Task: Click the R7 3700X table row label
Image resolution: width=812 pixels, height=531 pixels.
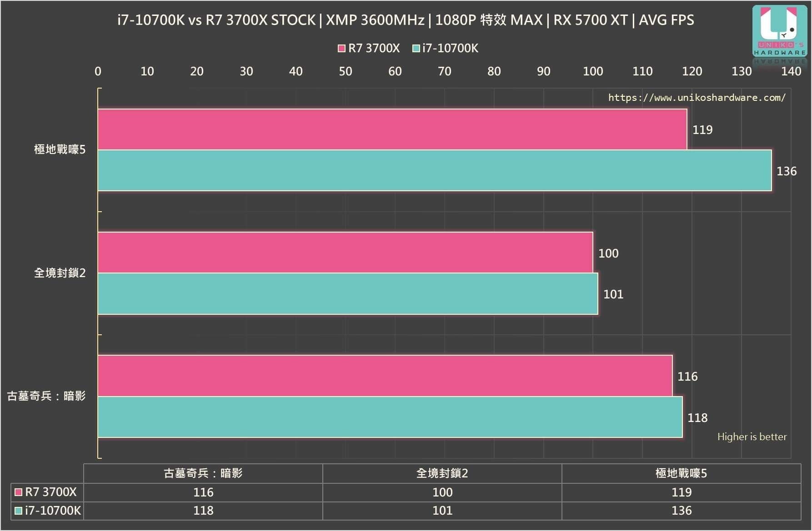Action: [51, 492]
